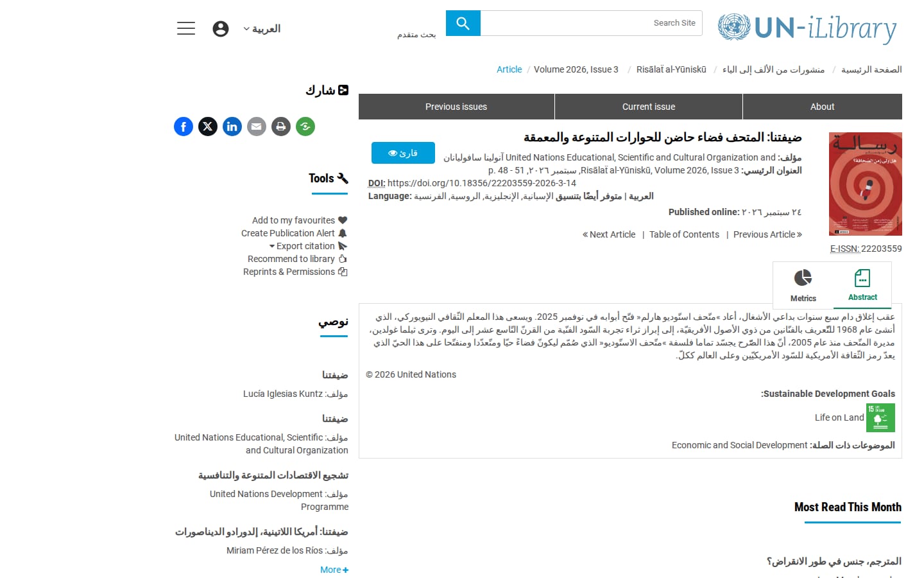Switch to the Metrics tab
This screenshot has height=578, width=924.
click(803, 286)
